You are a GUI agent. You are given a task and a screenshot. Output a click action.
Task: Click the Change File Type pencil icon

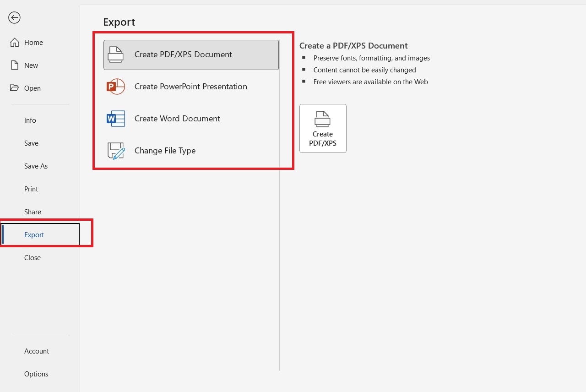(x=116, y=151)
